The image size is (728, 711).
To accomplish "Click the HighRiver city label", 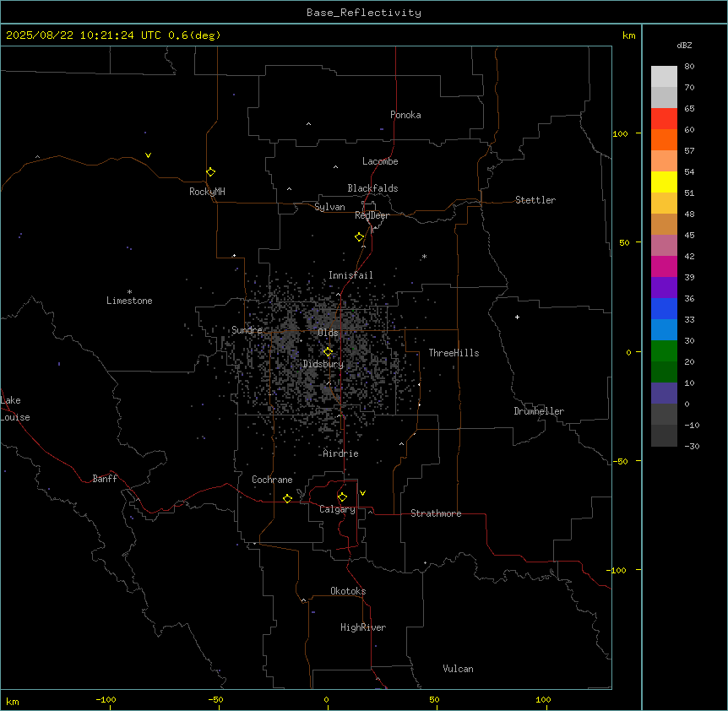I will point(363,627).
